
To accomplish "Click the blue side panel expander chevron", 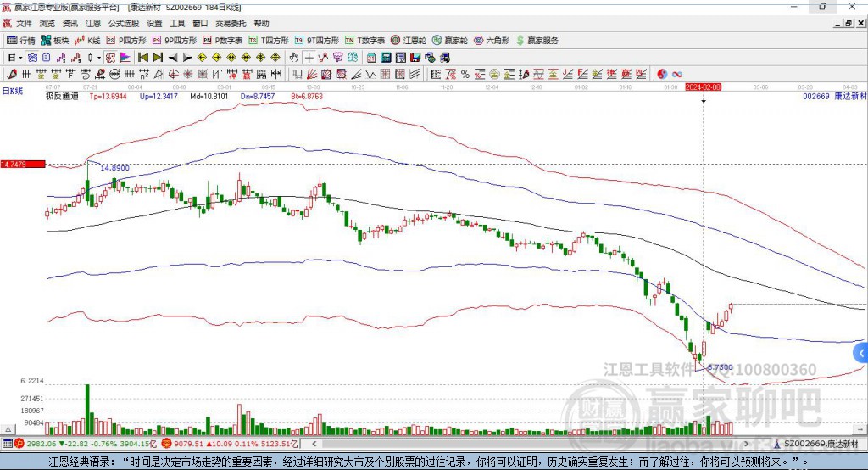I will 861,353.
